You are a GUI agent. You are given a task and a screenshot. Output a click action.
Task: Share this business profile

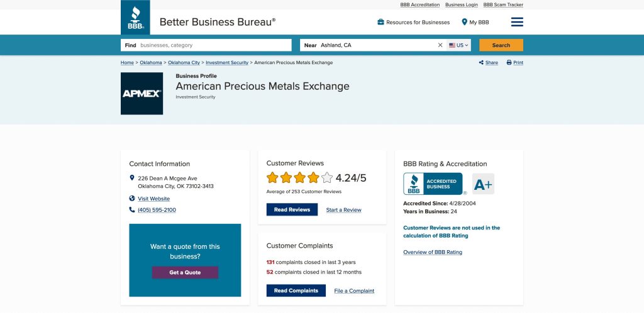489,63
